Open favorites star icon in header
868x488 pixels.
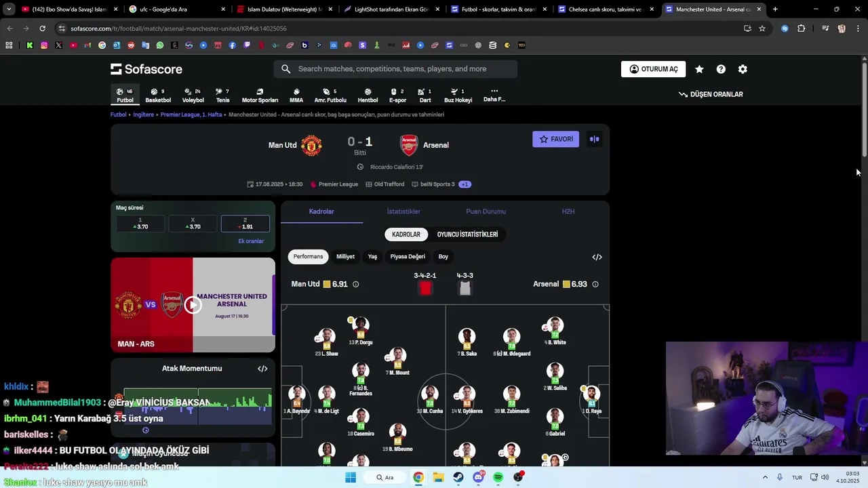(x=699, y=69)
